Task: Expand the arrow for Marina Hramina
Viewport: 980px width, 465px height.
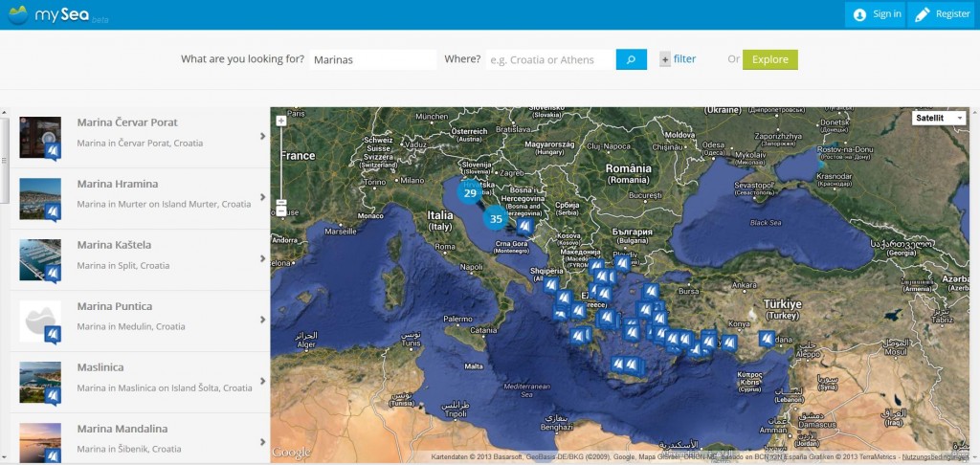Action: point(263,197)
